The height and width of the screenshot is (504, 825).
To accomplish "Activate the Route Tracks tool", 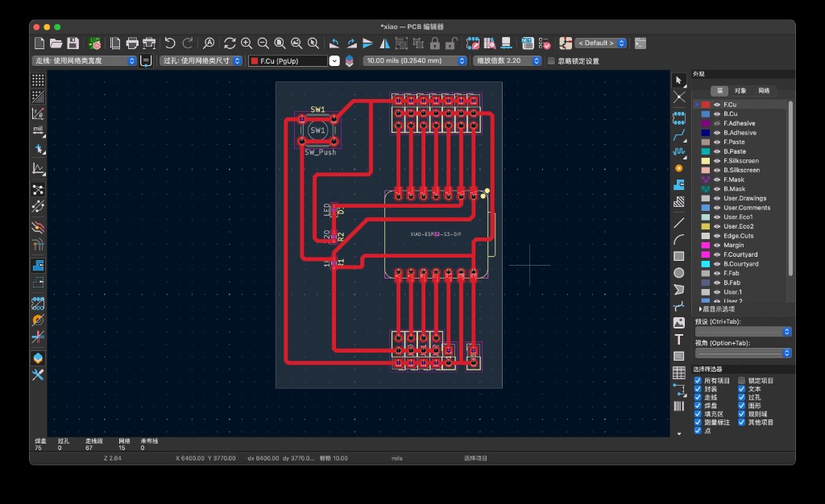I will pyautogui.click(x=678, y=135).
